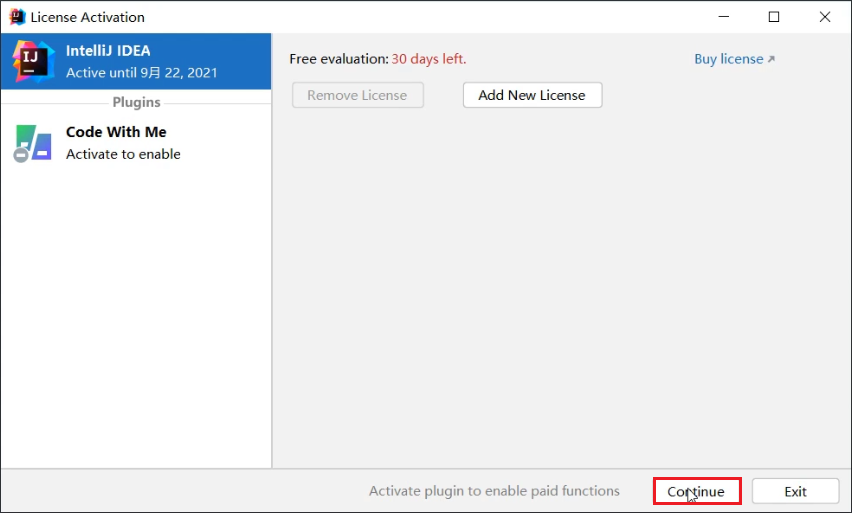Screen dimensions: 852x513
Task: Click the Remove License button
Action: click(358, 95)
